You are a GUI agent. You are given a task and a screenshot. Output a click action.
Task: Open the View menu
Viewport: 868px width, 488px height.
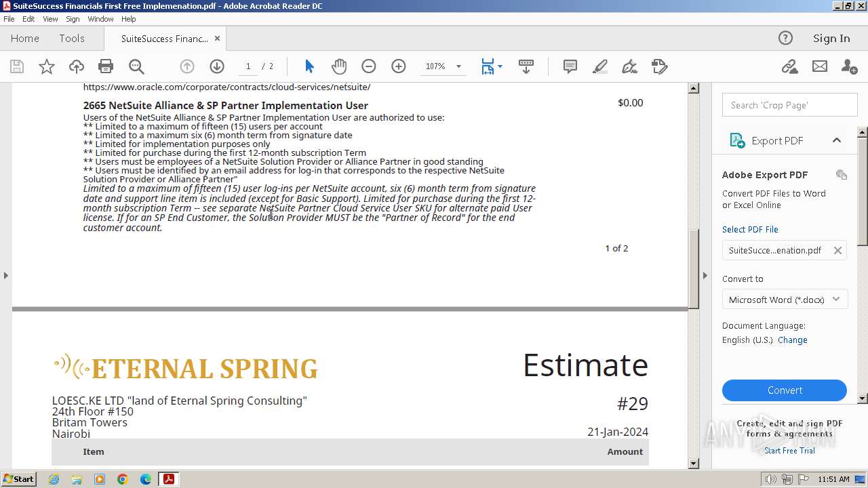[51, 19]
